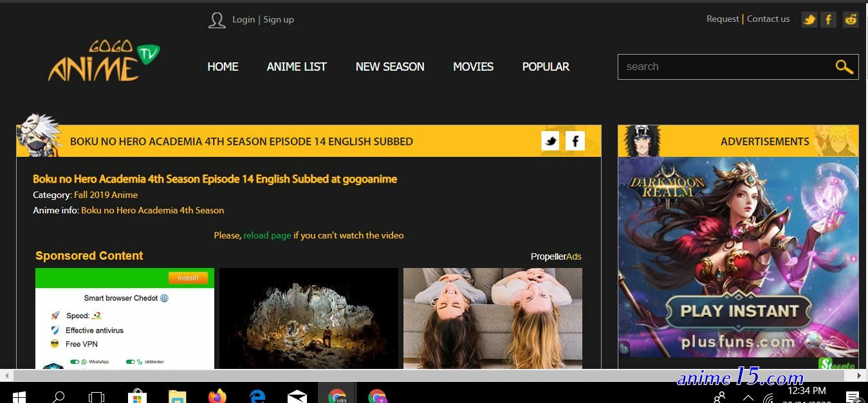This screenshot has height=403, width=868.
Task: Launch Microsoft Store from the taskbar
Action: [x=136, y=396]
